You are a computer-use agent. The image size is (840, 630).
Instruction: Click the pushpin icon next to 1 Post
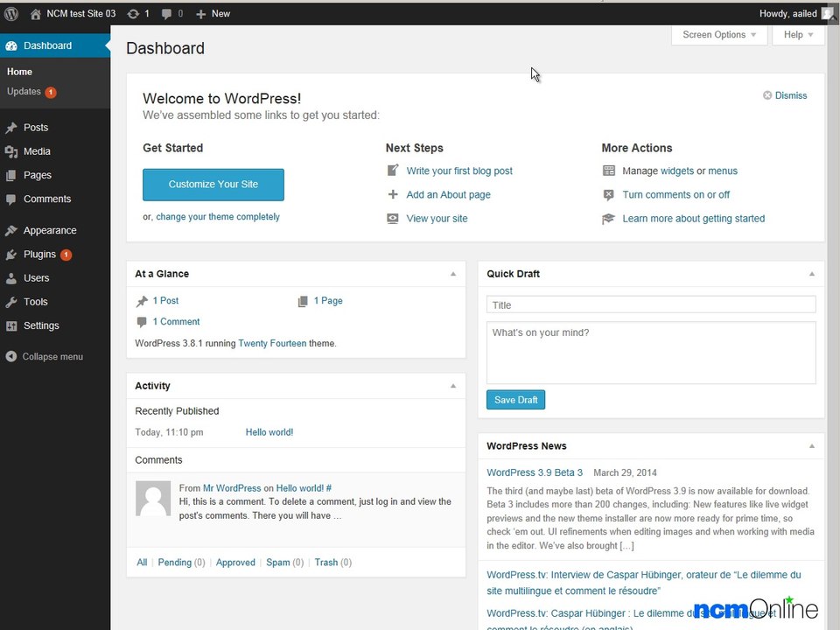coord(142,302)
